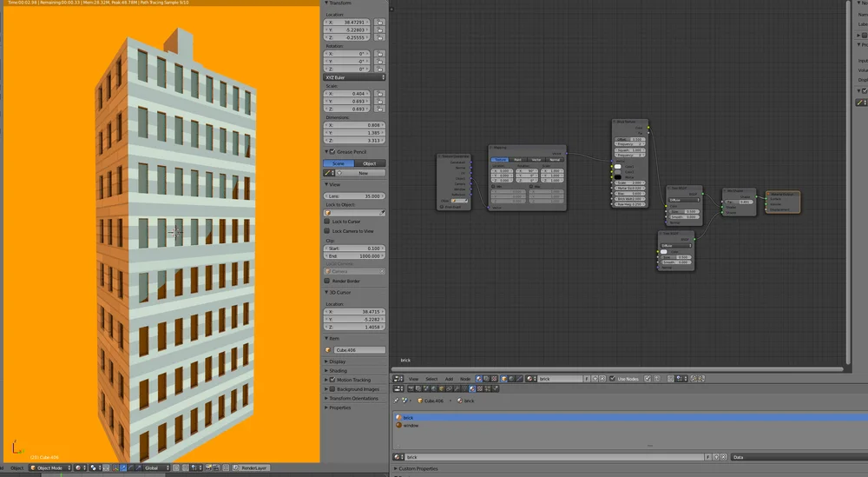Toggle the 3D manipulator icon in viewport header
The height and width of the screenshot is (477, 868).
115,468
